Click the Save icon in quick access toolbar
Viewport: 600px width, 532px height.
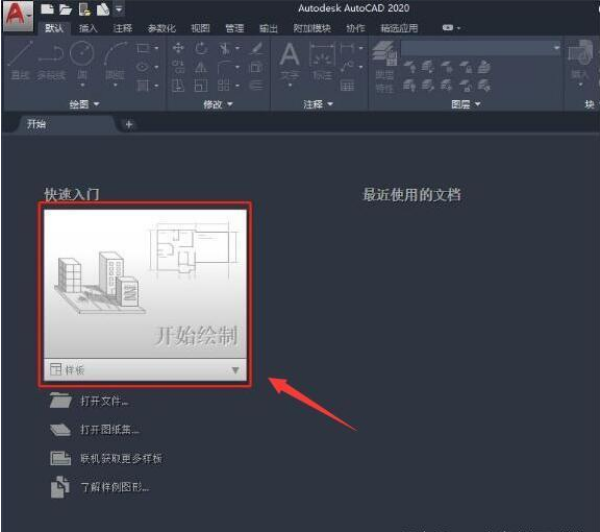tap(84, 8)
